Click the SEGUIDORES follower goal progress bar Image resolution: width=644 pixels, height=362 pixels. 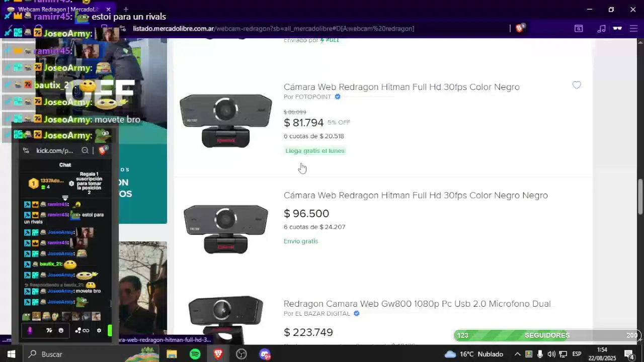[546, 335]
